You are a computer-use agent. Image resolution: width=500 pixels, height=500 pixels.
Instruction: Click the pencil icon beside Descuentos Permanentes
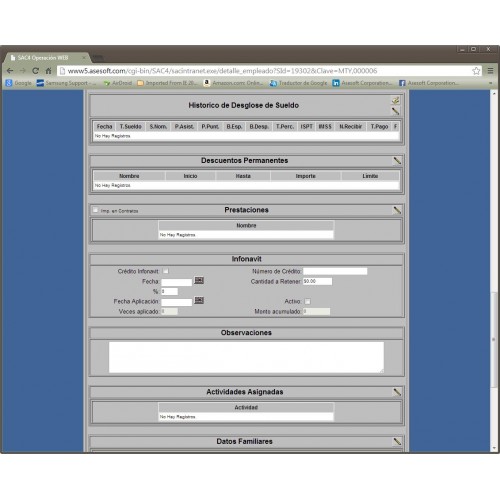397,161
